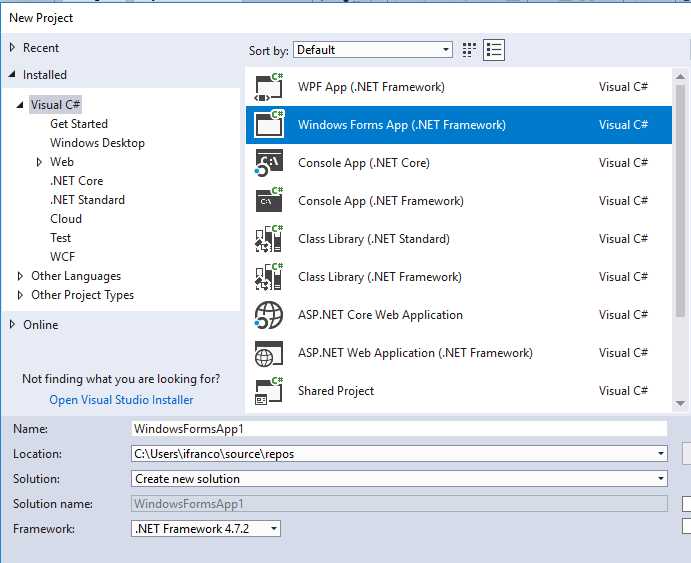This screenshot has height=563, width=691.
Task: Click the project Name input field
Action: [x=399, y=429]
